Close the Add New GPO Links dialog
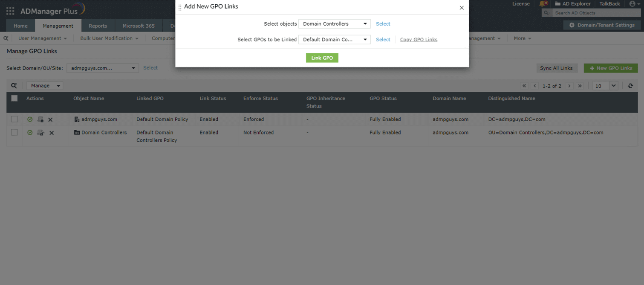Screen dimensions: 644x285 tap(462, 8)
